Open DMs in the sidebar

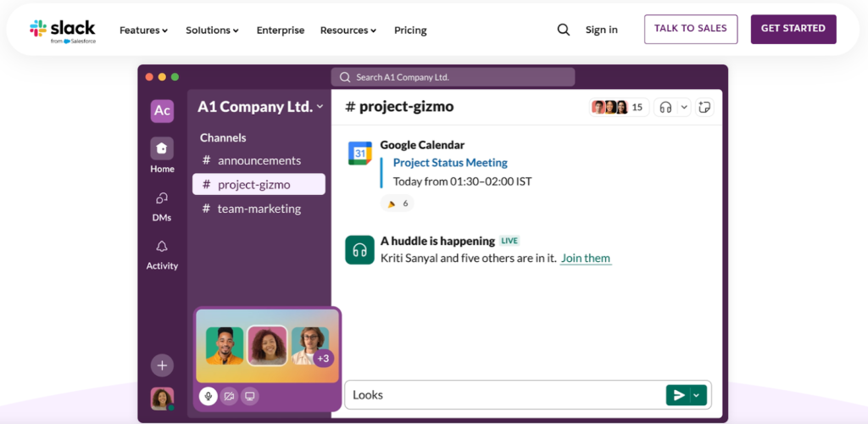(162, 206)
